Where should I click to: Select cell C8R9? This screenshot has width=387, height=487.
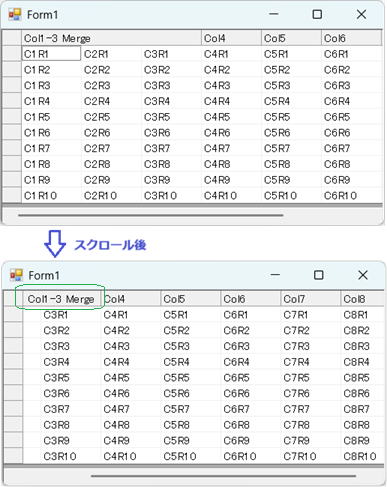pyautogui.click(x=363, y=440)
